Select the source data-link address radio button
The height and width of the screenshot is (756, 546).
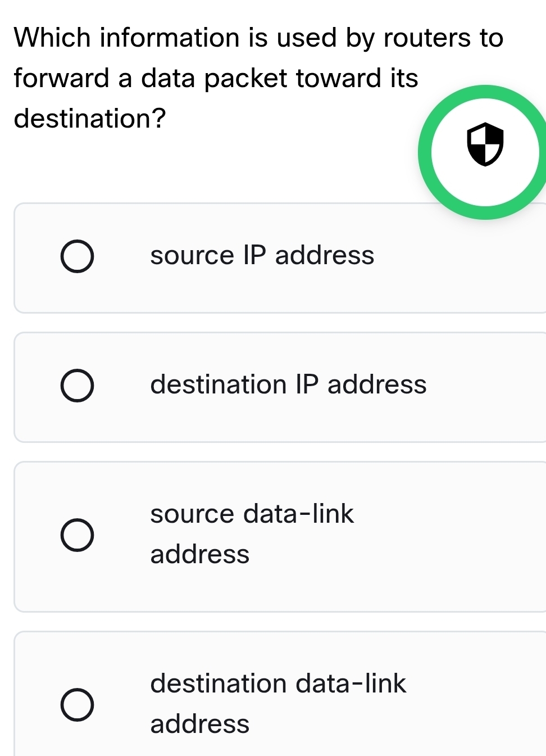(x=77, y=535)
